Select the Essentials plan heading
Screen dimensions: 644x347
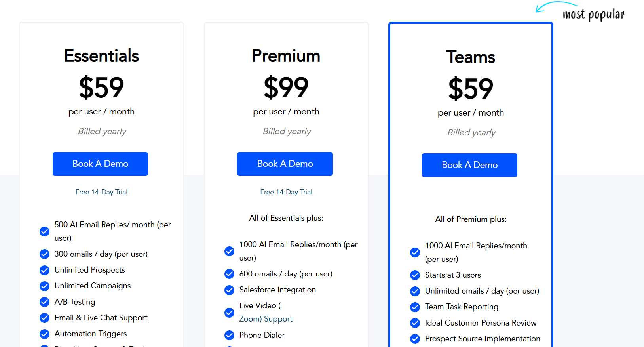click(101, 56)
